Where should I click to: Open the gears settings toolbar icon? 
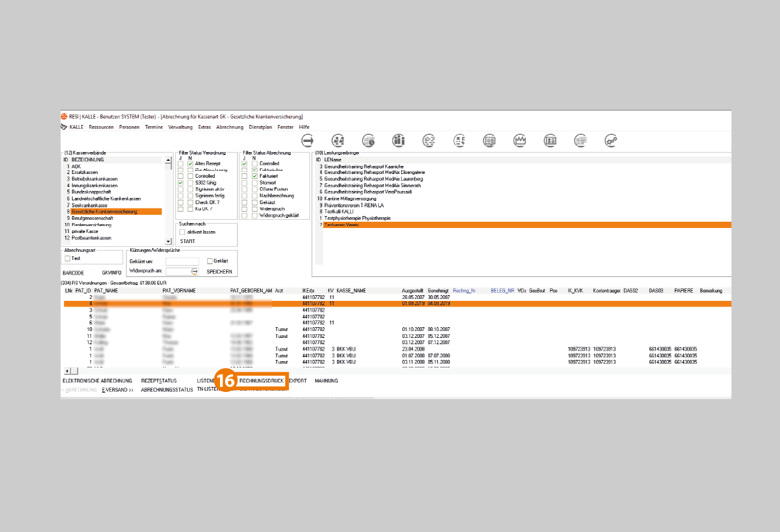pos(610,141)
